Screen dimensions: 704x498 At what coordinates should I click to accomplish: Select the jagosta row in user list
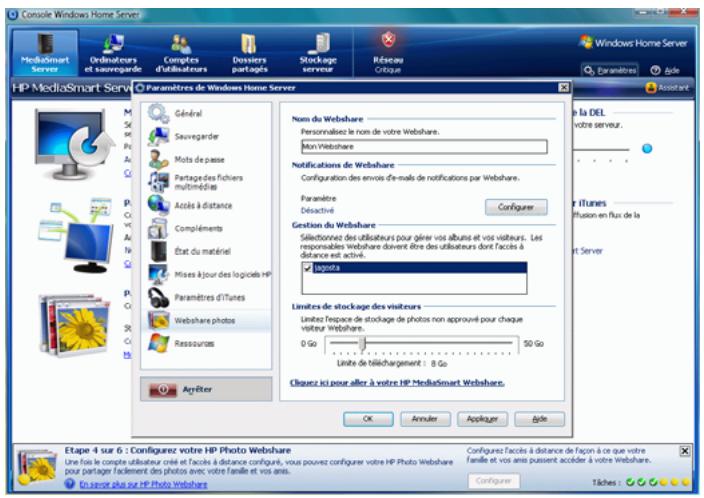tap(414, 268)
